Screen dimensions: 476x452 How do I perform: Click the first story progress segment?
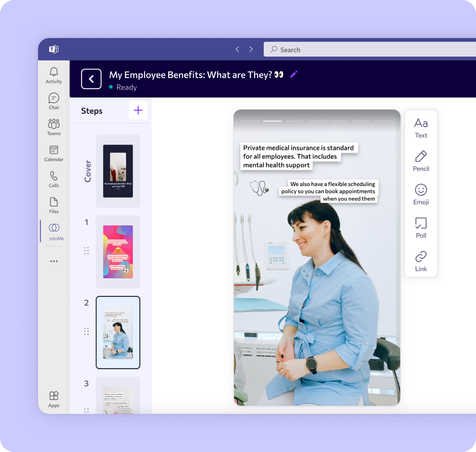click(x=250, y=121)
